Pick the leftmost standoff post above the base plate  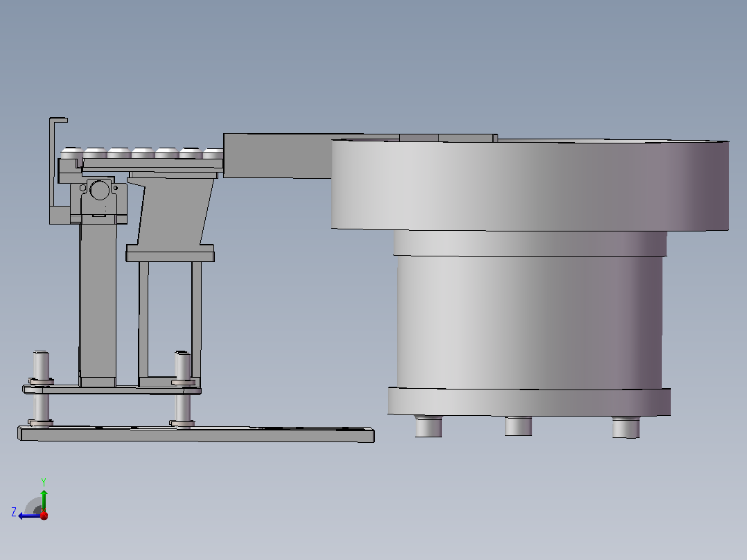[41, 389]
